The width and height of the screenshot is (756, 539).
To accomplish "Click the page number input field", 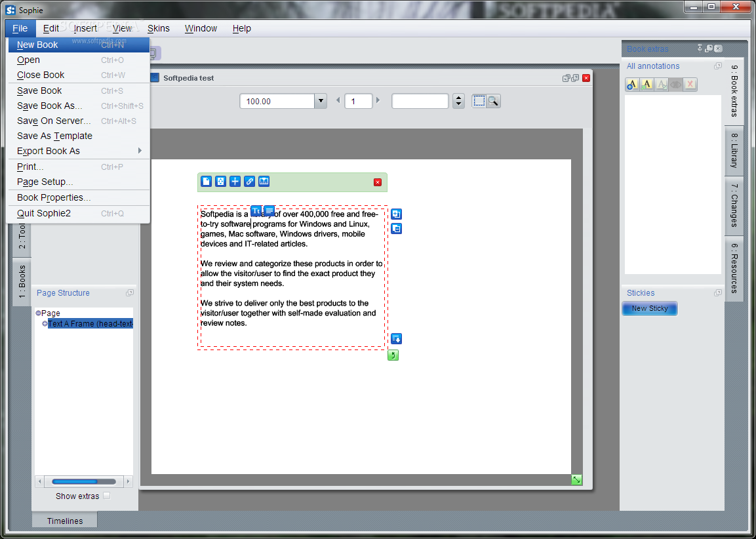I will (x=358, y=101).
